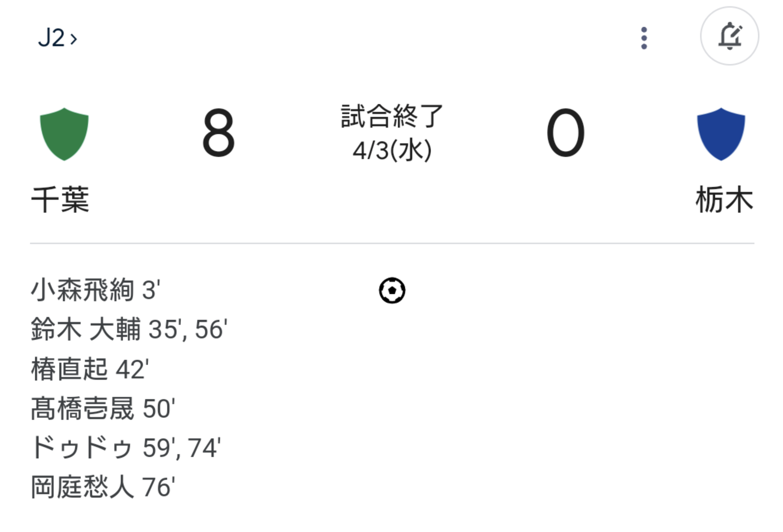Click the Chiba score 8
This screenshot has height=532, width=783.
pyautogui.click(x=218, y=132)
